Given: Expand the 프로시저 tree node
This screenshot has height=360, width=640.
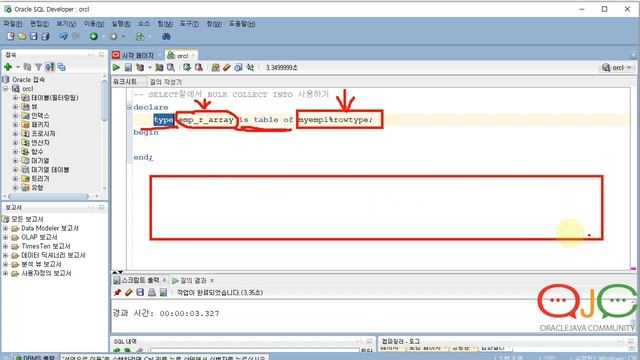Looking at the screenshot, I should [15, 133].
